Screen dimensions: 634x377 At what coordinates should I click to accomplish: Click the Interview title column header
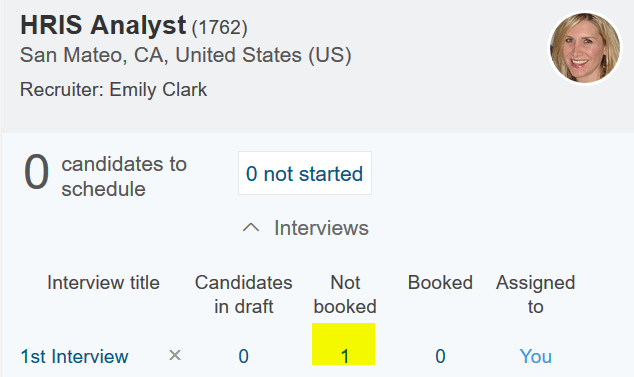click(x=103, y=282)
